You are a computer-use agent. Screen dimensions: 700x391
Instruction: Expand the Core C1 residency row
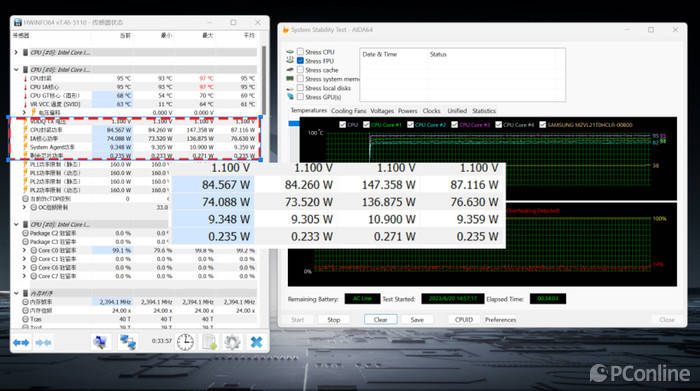(x=24, y=259)
